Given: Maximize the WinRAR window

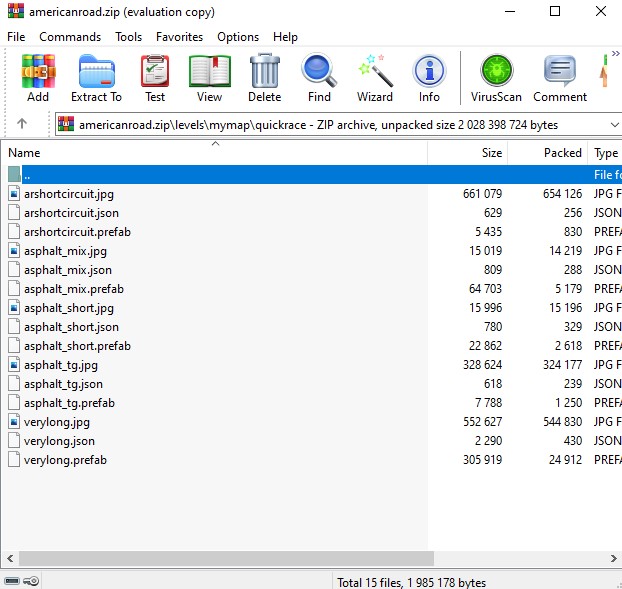Looking at the screenshot, I should click(555, 11).
